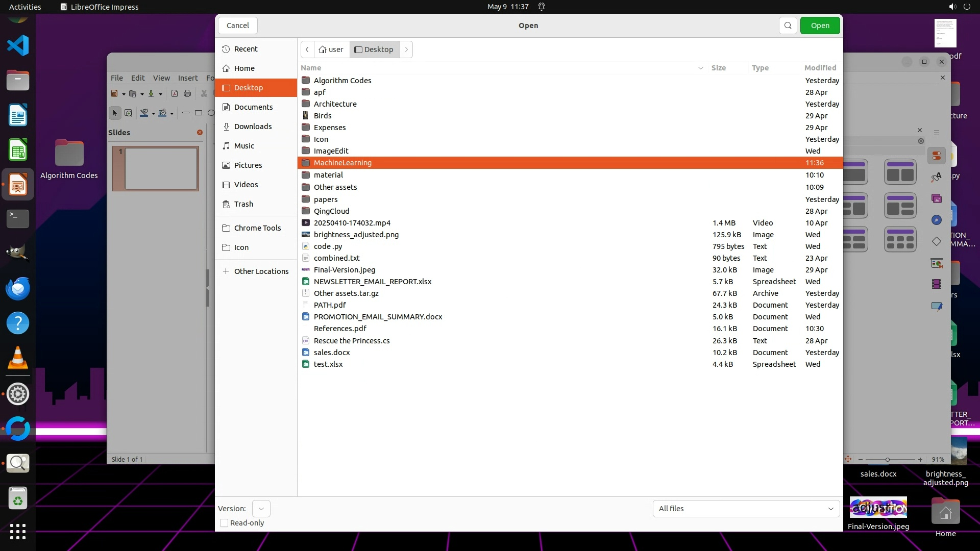Image resolution: width=980 pixels, height=551 pixels.
Task: Click the Cancel button
Action: (237, 26)
